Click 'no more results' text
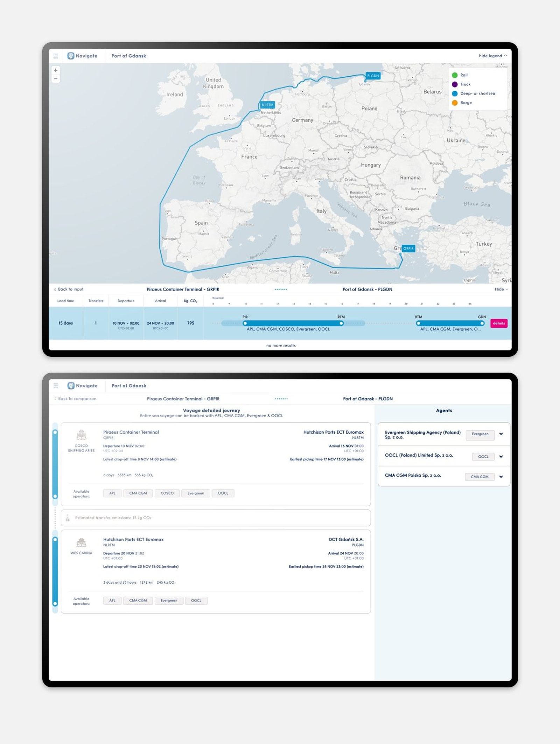Screen dimensions: 560x744 pyautogui.click(x=281, y=346)
